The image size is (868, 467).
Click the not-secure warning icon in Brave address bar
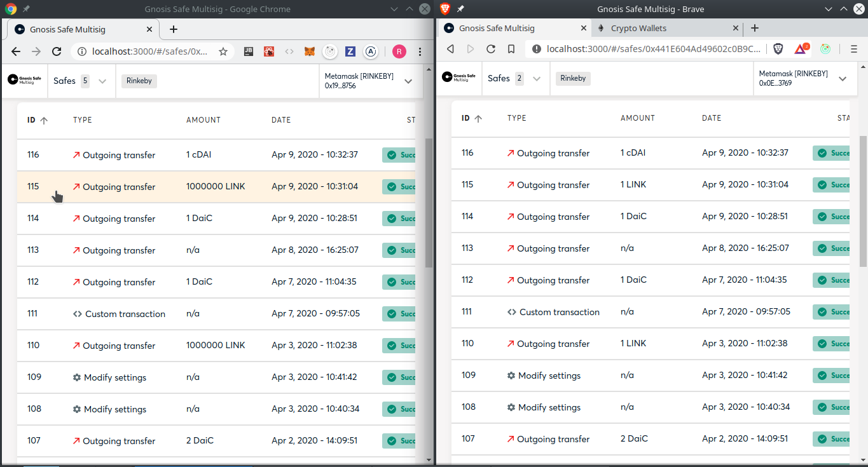click(536, 49)
